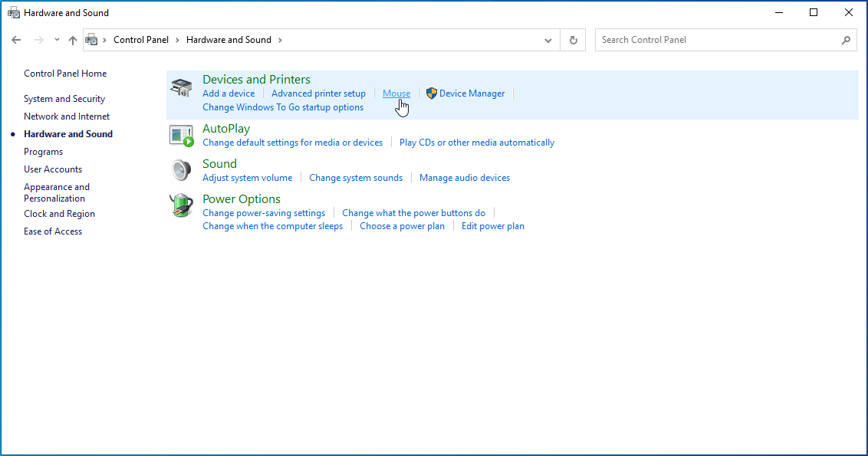
Task: Open the Choose a power plan link
Action: (402, 226)
